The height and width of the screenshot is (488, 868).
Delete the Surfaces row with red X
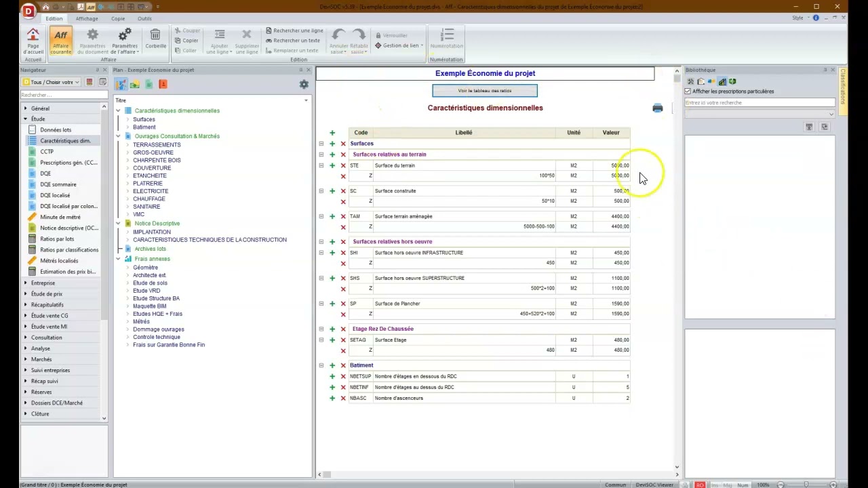pyautogui.click(x=343, y=144)
